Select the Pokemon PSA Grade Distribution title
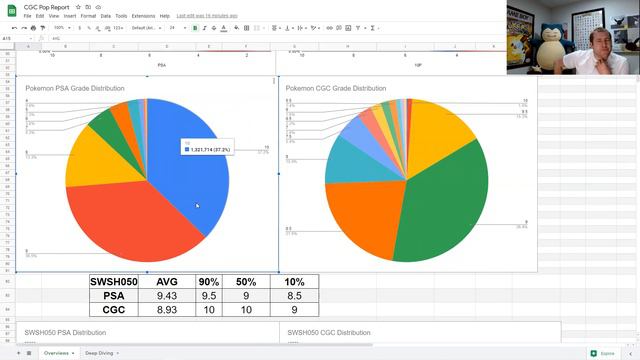640x360 pixels. pyautogui.click(x=75, y=88)
